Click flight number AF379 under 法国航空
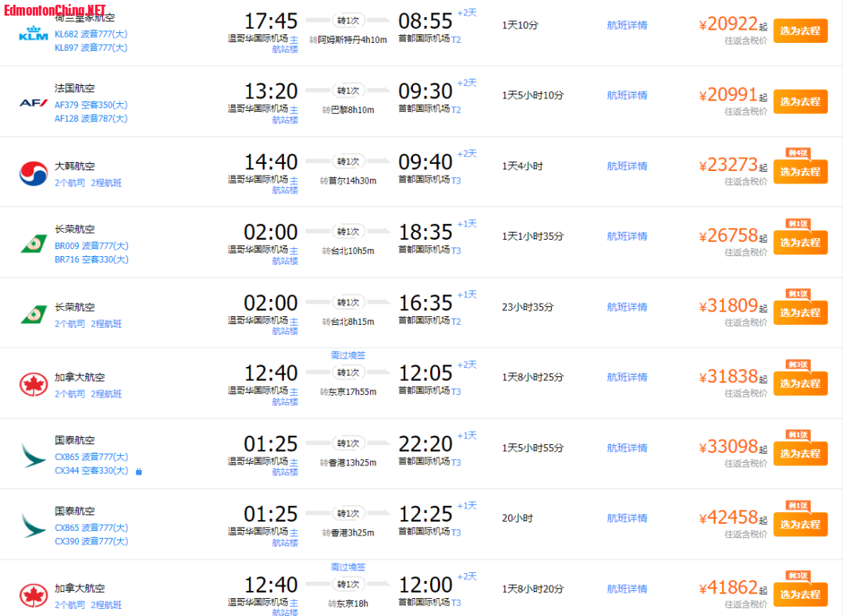 tap(66, 105)
